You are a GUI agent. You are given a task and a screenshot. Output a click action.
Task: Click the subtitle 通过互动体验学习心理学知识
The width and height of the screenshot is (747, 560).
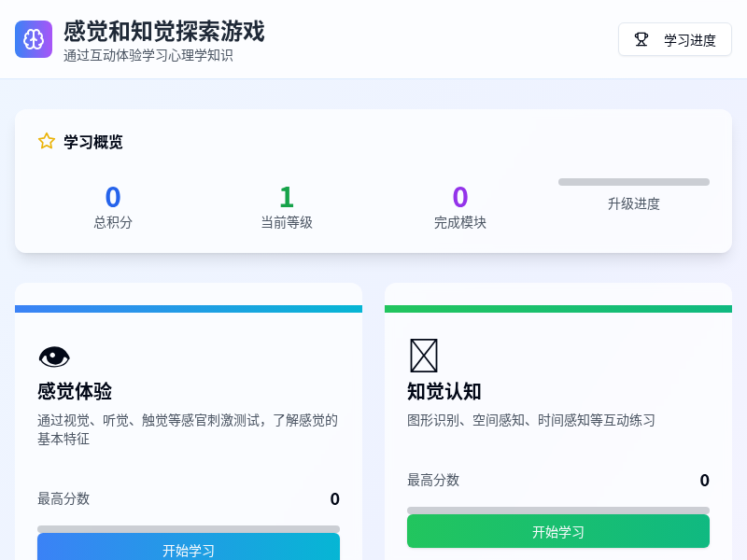(148, 56)
